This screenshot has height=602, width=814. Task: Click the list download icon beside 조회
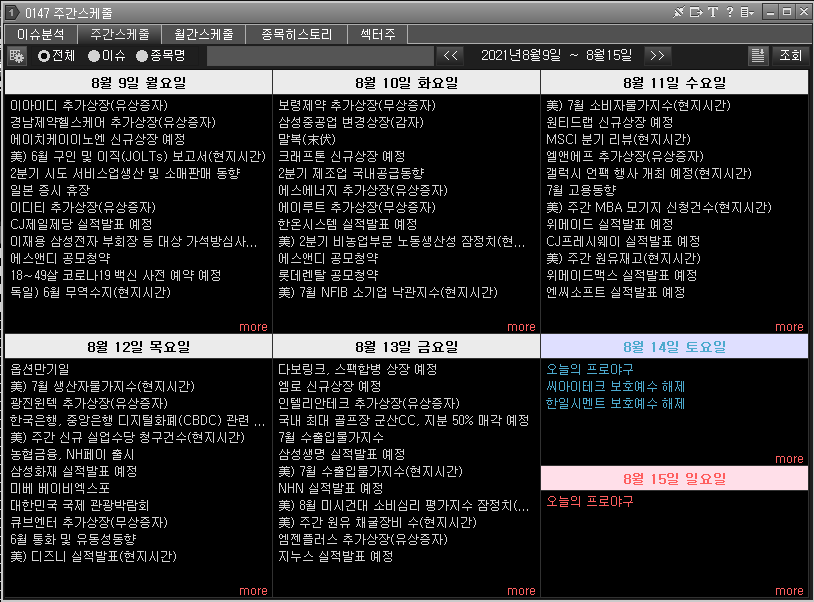click(758, 56)
